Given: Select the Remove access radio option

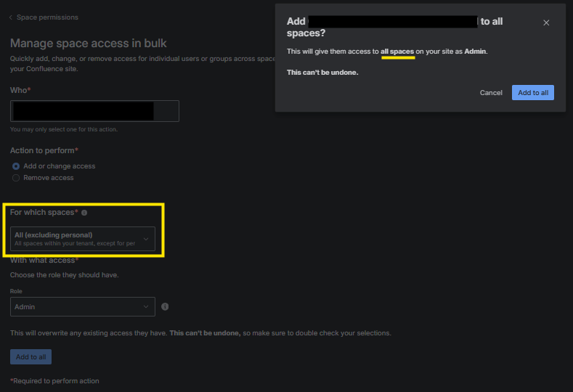Looking at the screenshot, I should coord(16,178).
